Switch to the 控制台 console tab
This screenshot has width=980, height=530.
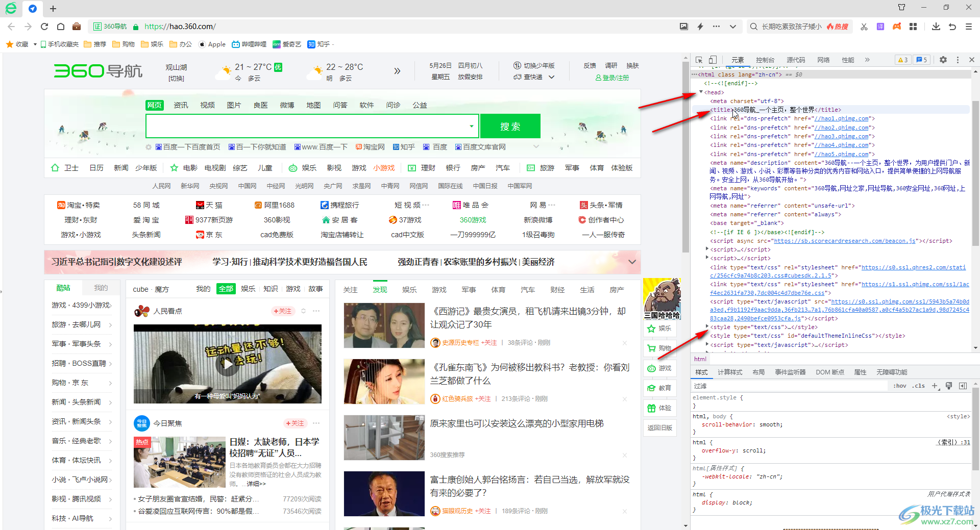(765, 60)
